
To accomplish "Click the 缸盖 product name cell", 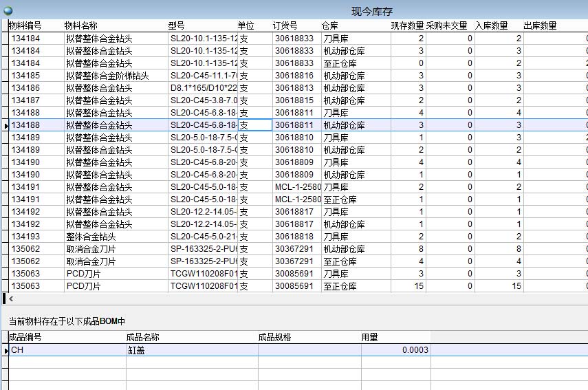I will pos(191,350).
